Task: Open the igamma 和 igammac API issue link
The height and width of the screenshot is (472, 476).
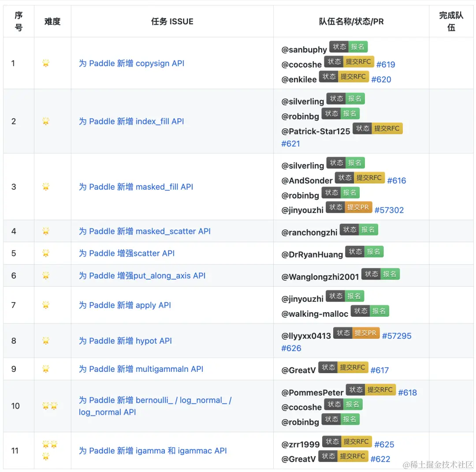Action: pyautogui.click(x=152, y=450)
